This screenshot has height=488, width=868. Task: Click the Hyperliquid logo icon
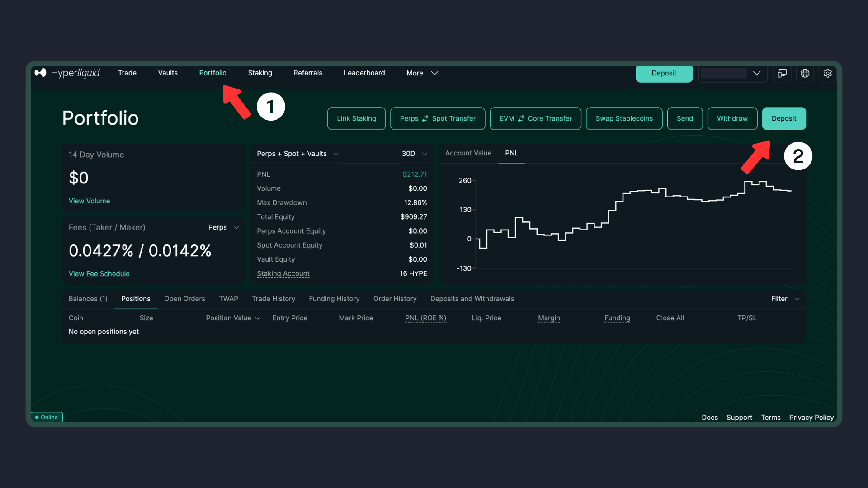[x=41, y=73]
